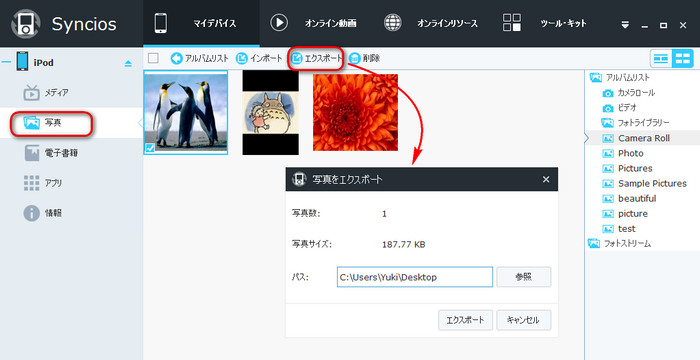Screen dimensions: 700x360
Task: Open the dropdown menu arrow in title bar
Action: (x=625, y=25)
